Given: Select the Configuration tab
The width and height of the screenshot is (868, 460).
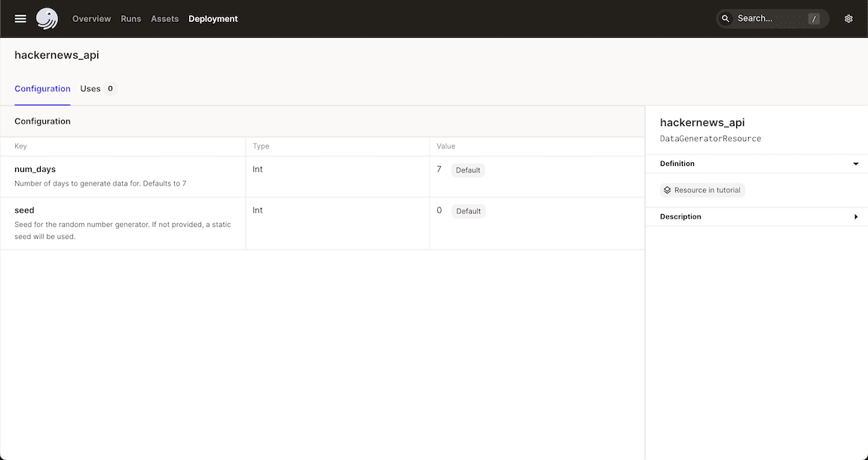Looking at the screenshot, I should (x=42, y=88).
